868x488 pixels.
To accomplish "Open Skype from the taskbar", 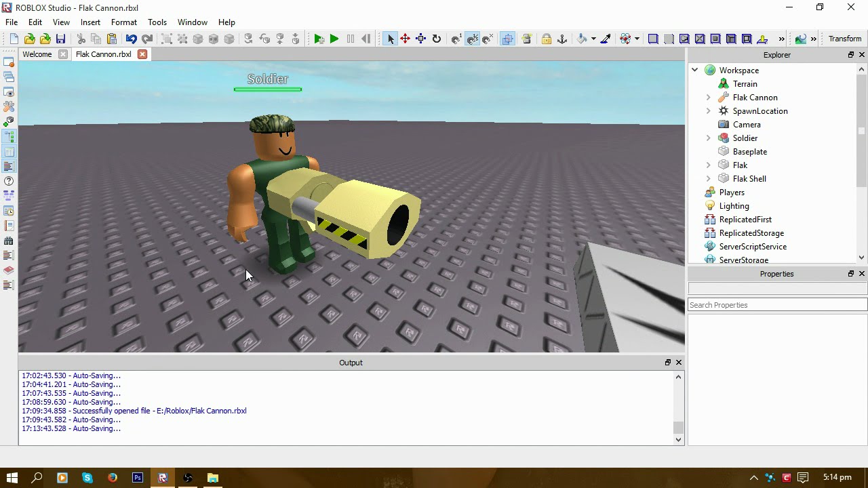I will pos(87,478).
